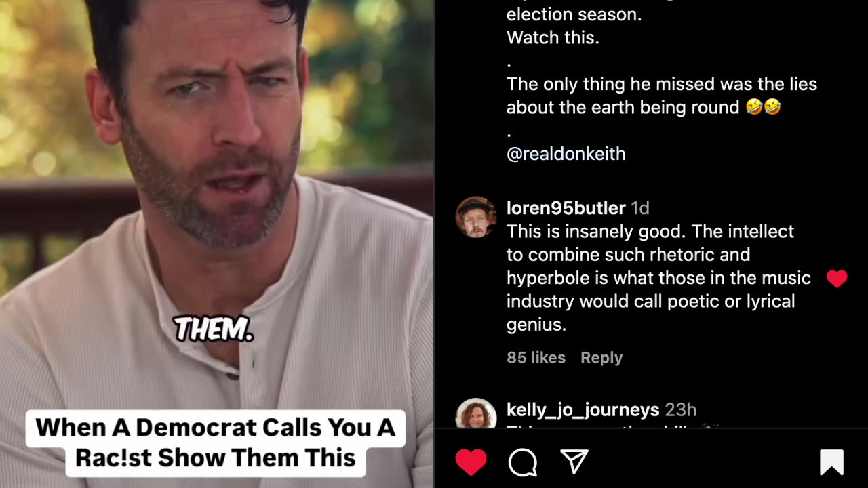Viewport: 868px width, 488px height.
Task: Open kelly_jo_journeys avatar
Action: click(475, 413)
